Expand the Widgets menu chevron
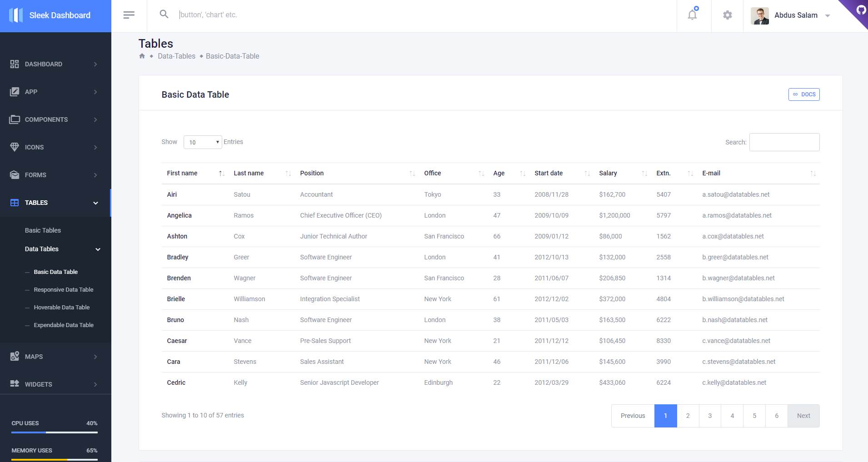The width and height of the screenshot is (868, 462). pyautogui.click(x=95, y=384)
